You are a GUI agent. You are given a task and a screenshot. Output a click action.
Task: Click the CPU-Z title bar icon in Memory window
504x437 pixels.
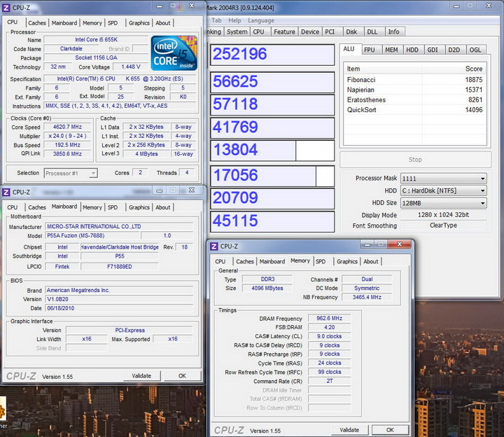pyautogui.click(x=213, y=247)
